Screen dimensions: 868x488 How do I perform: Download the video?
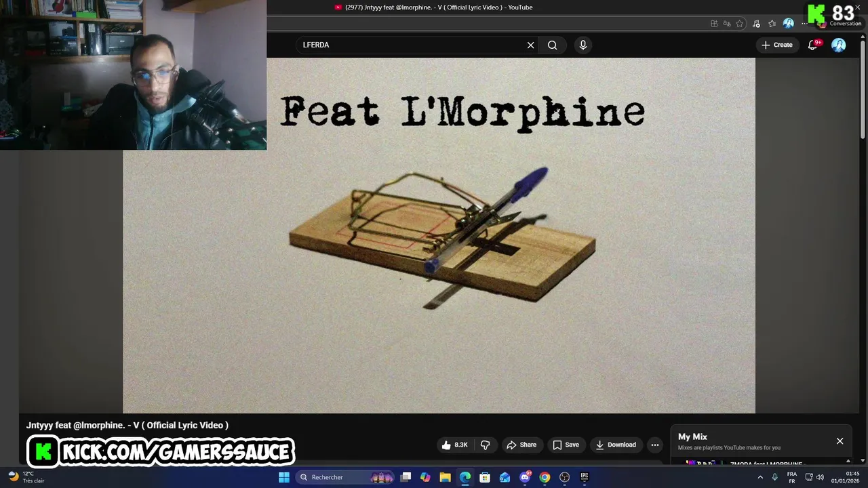pos(616,445)
